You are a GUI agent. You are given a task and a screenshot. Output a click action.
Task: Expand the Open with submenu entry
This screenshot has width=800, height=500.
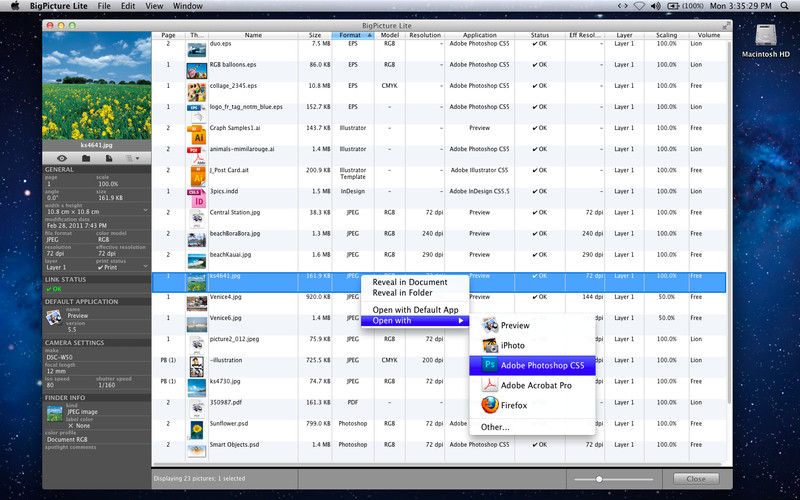coord(415,320)
